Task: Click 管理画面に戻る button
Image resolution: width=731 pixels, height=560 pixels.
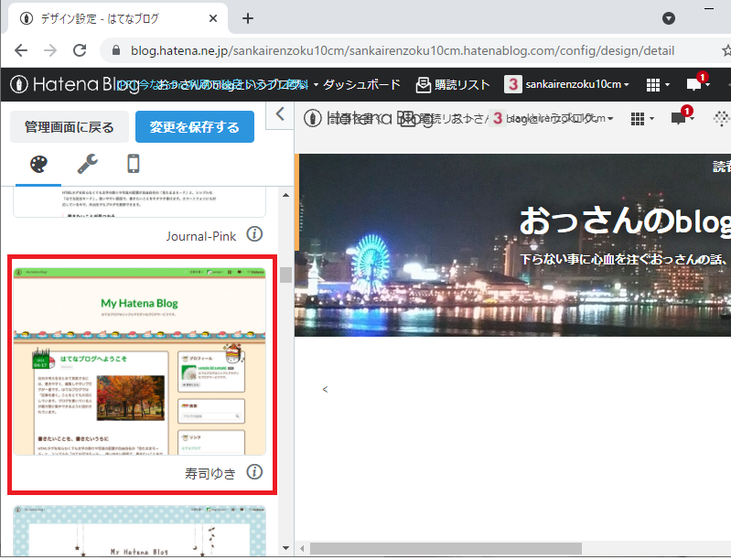Action: (x=70, y=127)
